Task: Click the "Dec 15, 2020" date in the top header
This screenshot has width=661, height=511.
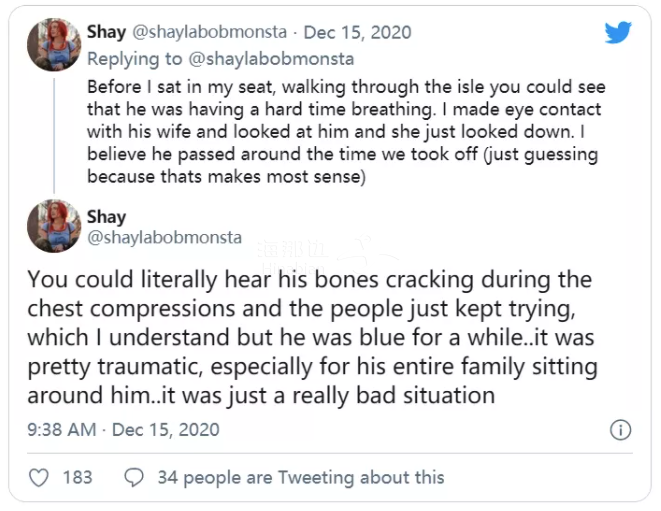Action: (x=356, y=31)
